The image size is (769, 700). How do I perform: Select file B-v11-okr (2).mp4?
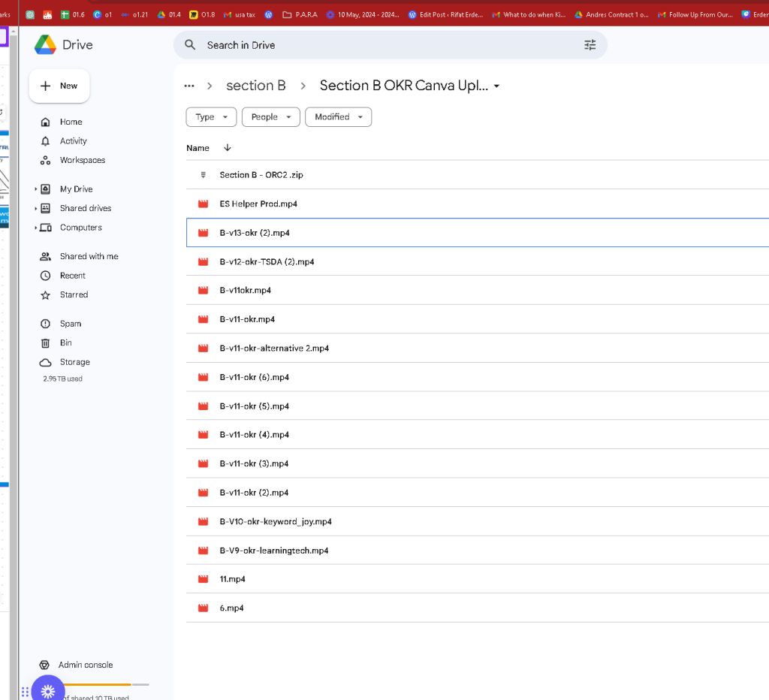click(478, 492)
